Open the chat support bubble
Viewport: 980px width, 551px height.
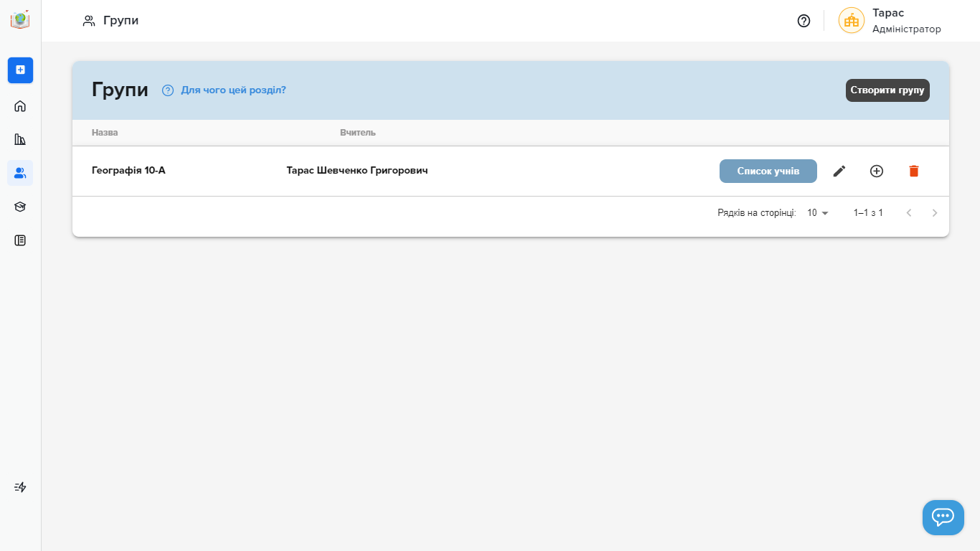(943, 517)
